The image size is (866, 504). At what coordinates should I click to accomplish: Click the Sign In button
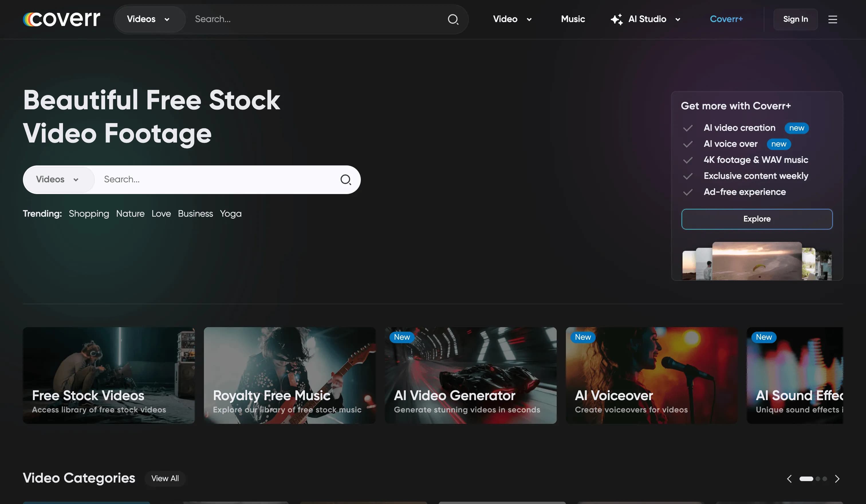(795, 19)
